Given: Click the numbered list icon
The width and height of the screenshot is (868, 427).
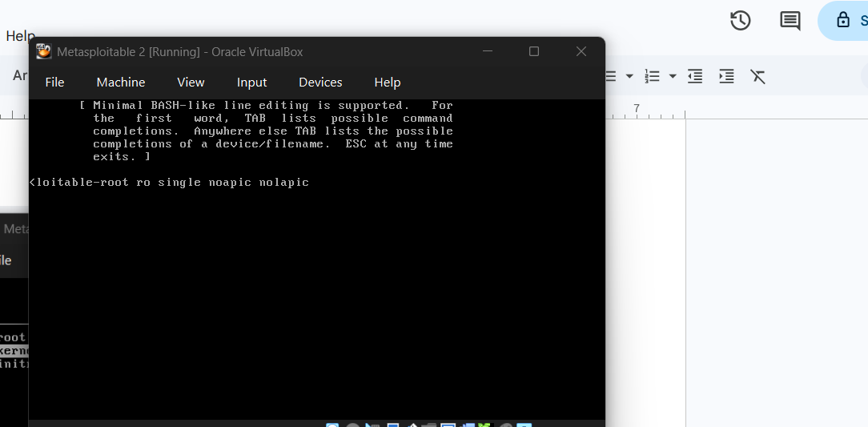Looking at the screenshot, I should pos(653,76).
